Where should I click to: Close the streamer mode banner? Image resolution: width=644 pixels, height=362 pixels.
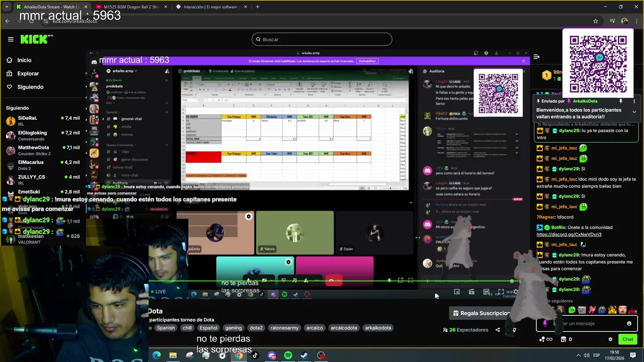click(523, 61)
